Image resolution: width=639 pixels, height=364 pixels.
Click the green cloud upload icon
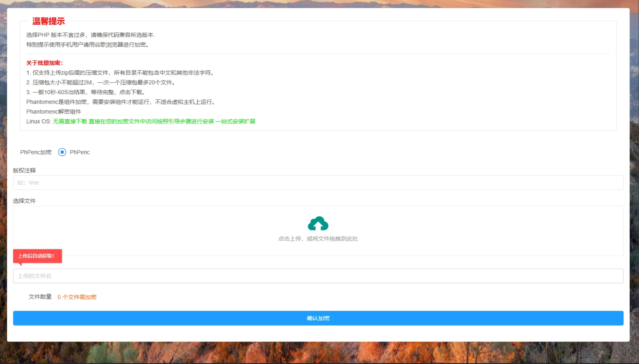pyautogui.click(x=318, y=223)
